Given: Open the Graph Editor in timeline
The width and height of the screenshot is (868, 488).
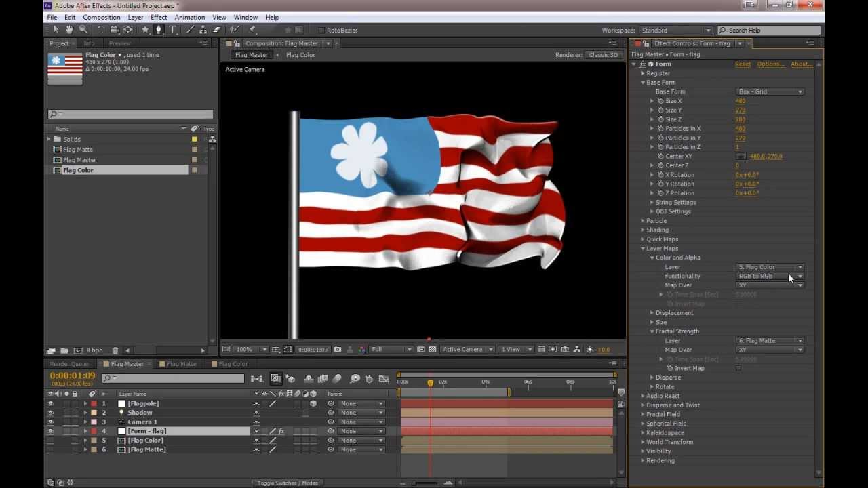Looking at the screenshot, I should (384, 379).
